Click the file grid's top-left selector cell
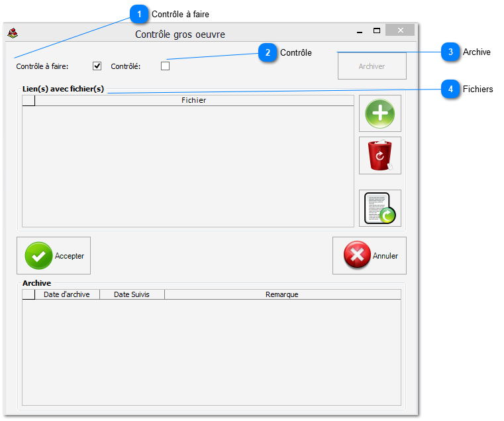 (28, 101)
